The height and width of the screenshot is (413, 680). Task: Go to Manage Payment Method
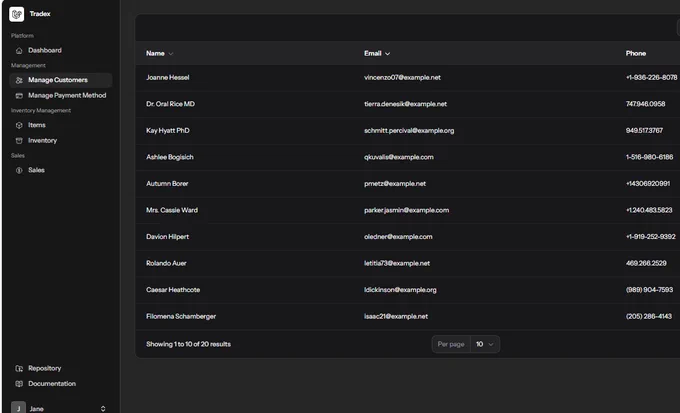pos(61,95)
